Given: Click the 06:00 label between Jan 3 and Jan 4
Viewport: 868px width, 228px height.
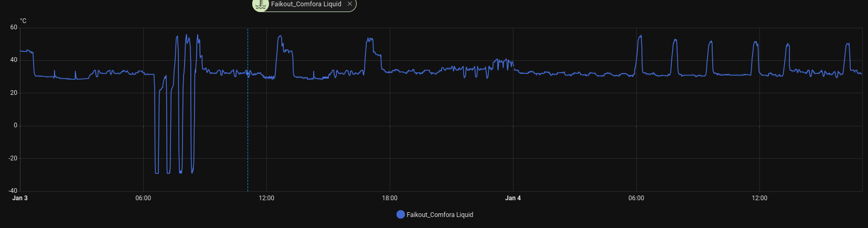Looking at the screenshot, I should point(143,198).
